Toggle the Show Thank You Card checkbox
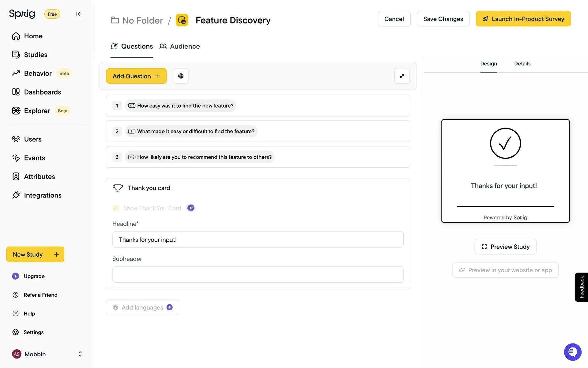This screenshot has width=588, height=368. coord(115,208)
